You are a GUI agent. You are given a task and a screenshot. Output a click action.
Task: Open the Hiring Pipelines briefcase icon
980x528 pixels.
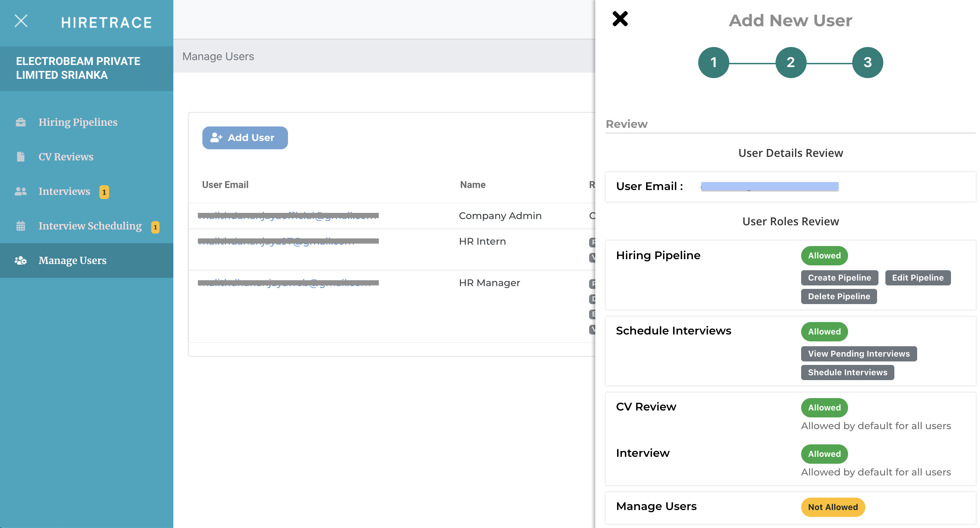[x=20, y=122]
